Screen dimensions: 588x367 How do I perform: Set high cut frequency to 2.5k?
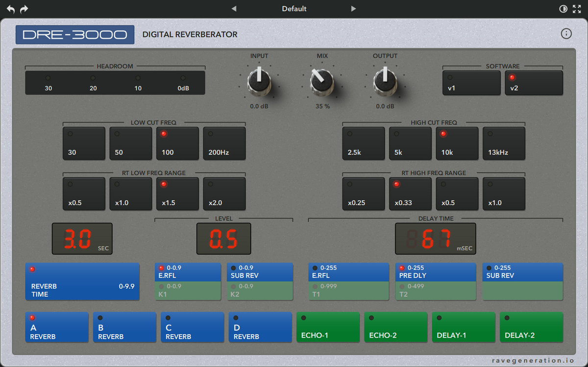pyautogui.click(x=364, y=143)
